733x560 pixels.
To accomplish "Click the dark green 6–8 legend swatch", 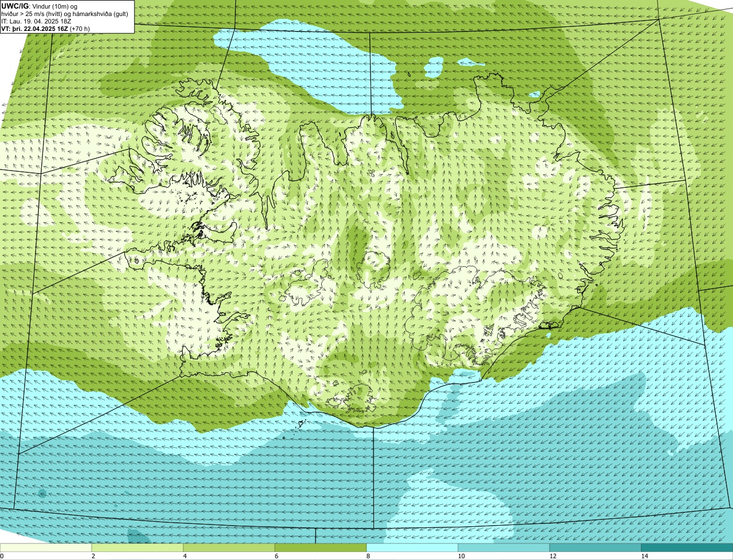I will click(321, 548).
